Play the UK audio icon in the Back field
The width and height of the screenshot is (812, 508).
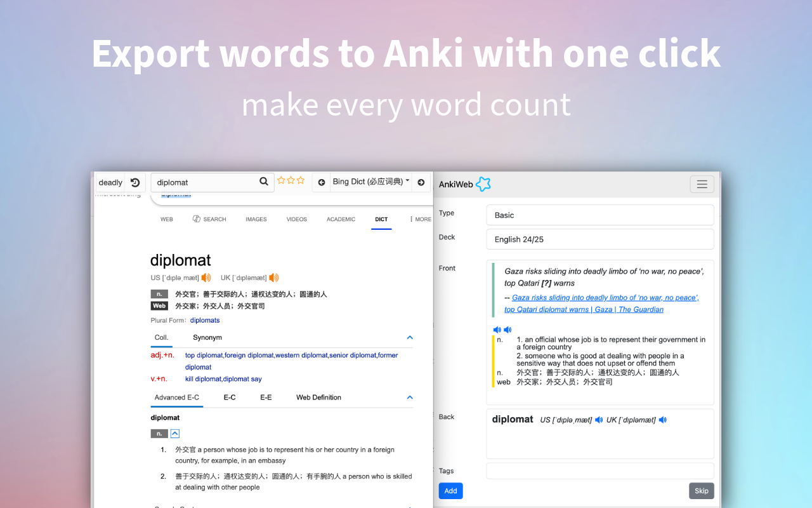(x=663, y=420)
